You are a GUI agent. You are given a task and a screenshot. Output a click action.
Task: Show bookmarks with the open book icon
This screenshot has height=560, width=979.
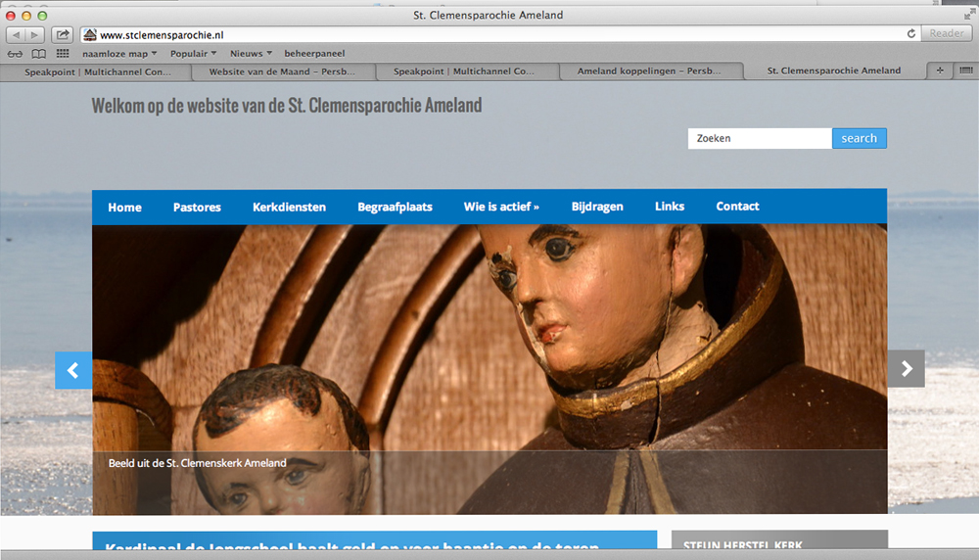coord(39,54)
